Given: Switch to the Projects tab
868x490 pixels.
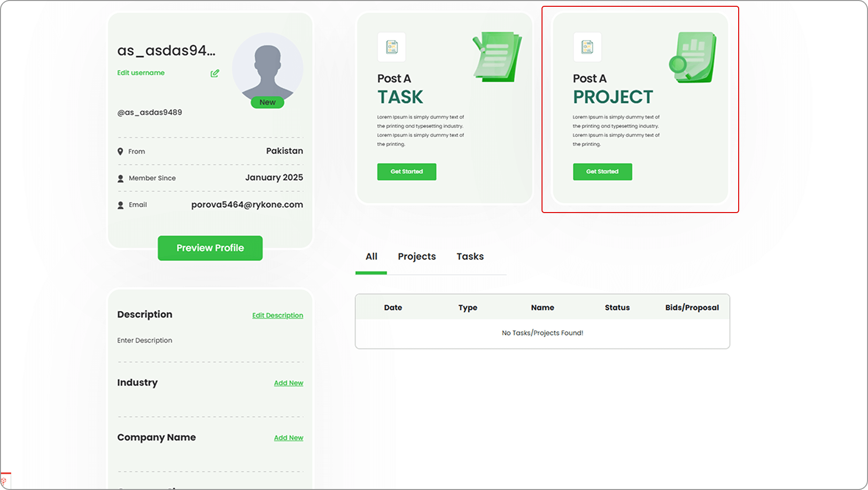Looking at the screenshot, I should [417, 257].
